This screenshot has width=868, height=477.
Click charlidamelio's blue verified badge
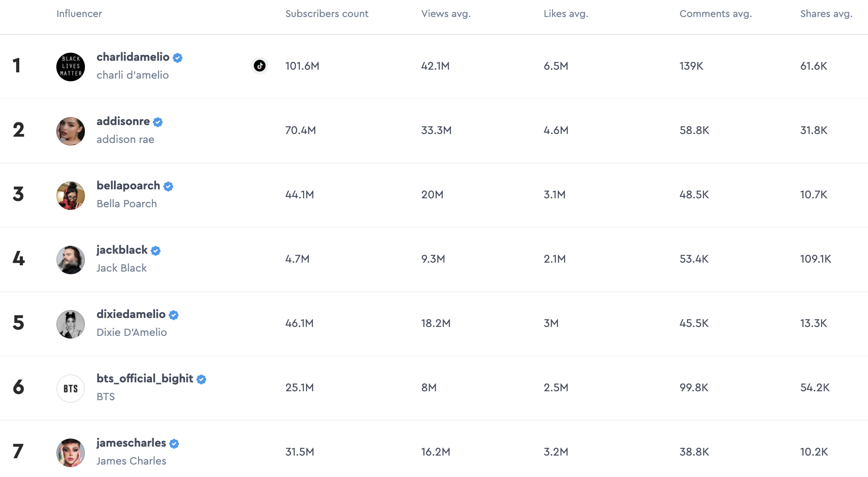coord(177,58)
